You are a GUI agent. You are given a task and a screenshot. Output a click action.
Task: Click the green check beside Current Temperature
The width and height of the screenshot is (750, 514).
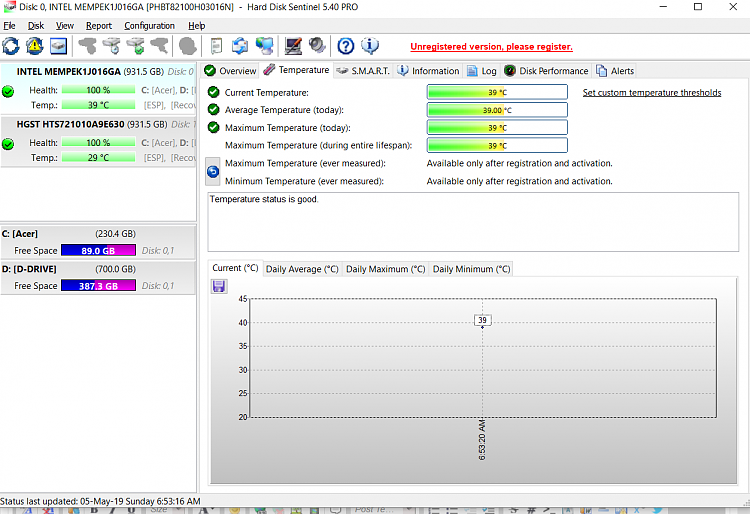click(214, 92)
